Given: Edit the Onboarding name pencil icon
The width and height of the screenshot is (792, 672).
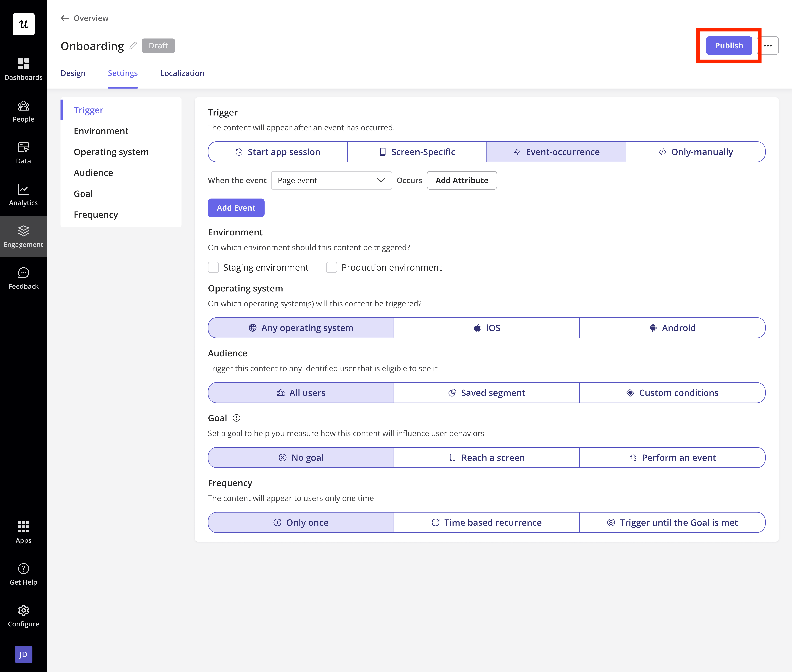Looking at the screenshot, I should click(133, 46).
